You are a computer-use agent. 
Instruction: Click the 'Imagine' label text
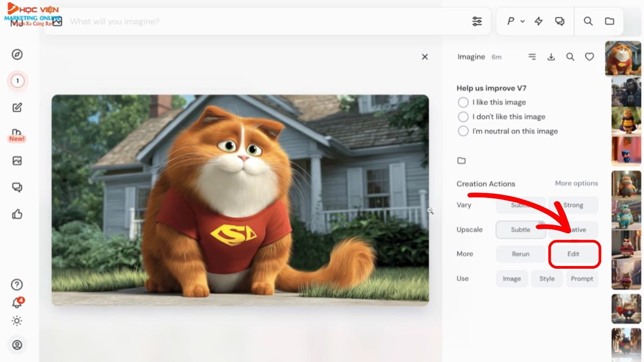pos(471,57)
